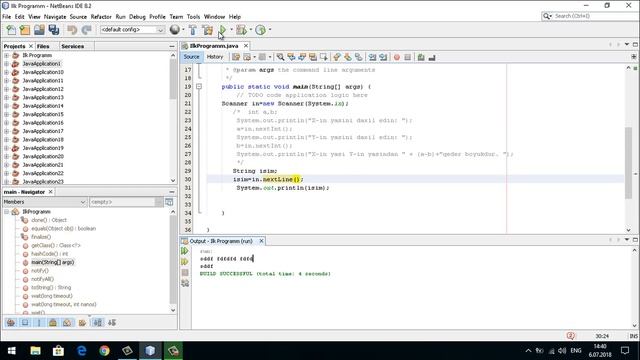Run the project with green play button
Viewport: 640px width, 360px height.
[x=222, y=30]
